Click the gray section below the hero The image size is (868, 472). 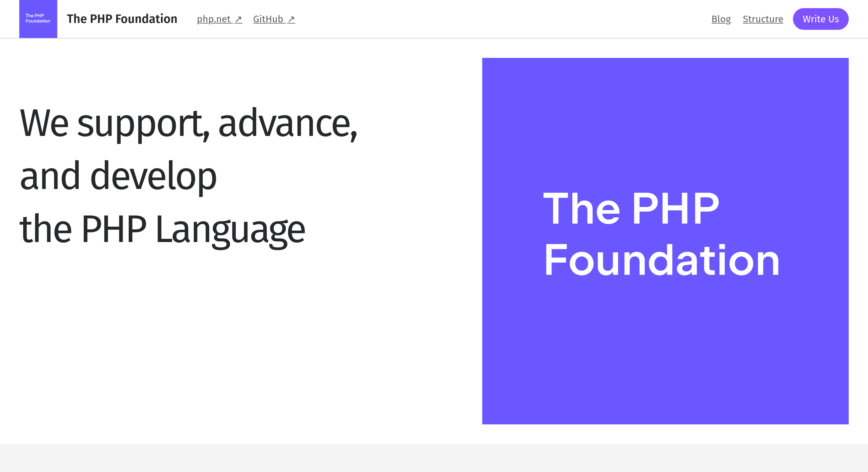[x=434, y=458]
